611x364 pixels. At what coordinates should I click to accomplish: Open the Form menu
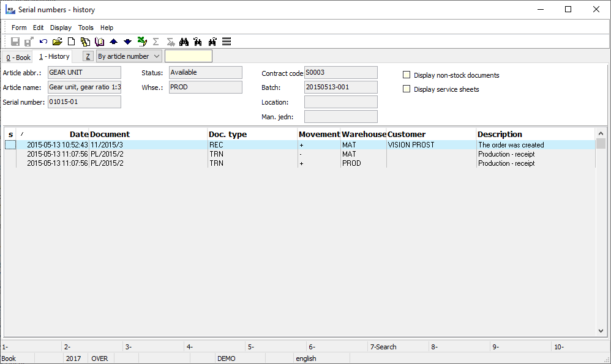(19, 28)
